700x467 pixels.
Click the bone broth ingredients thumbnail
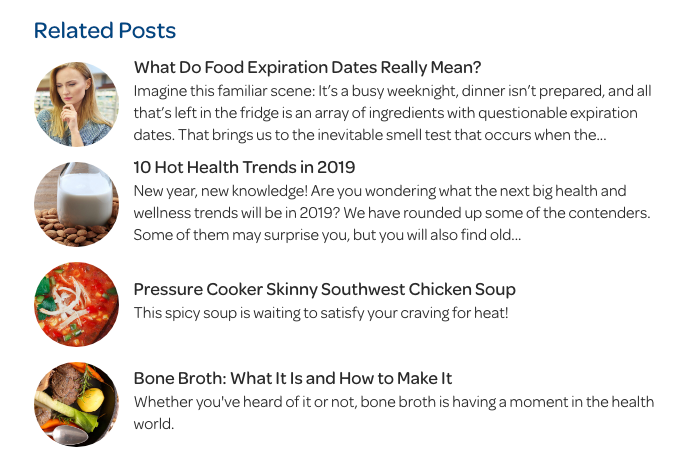coord(76,403)
